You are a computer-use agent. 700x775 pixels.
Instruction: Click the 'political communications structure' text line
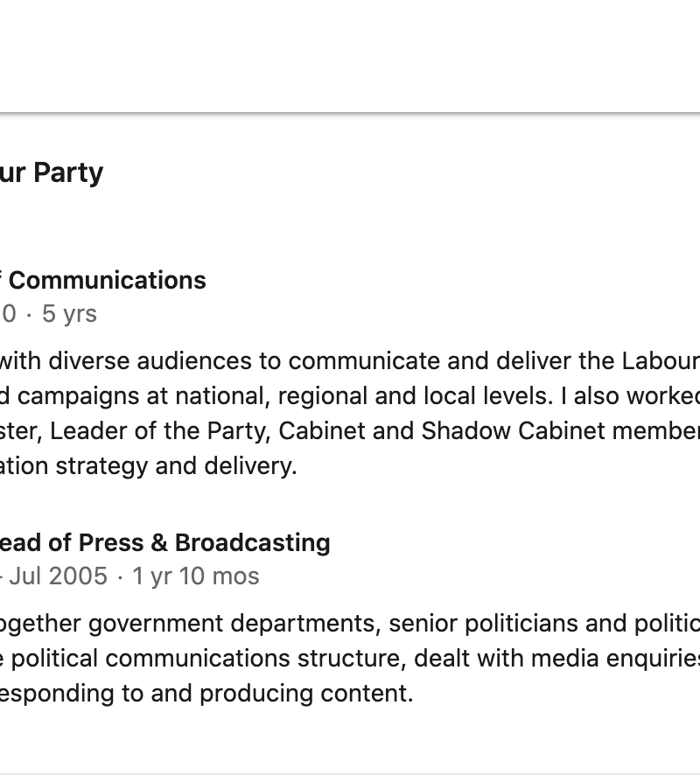tap(201, 658)
